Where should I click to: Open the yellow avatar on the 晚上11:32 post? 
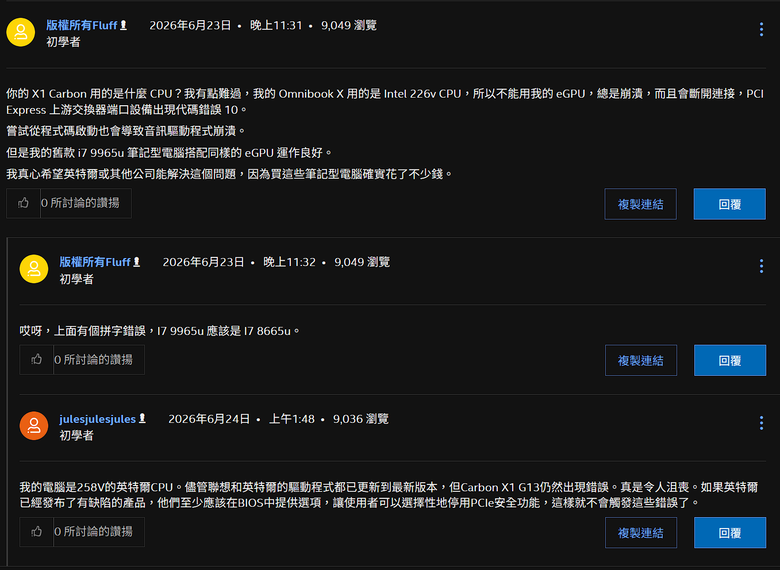point(34,269)
